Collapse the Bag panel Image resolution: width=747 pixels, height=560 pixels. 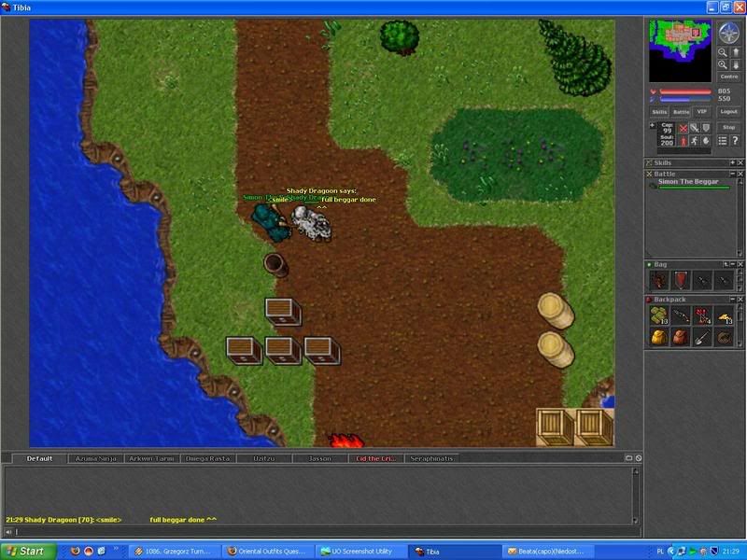click(733, 264)
